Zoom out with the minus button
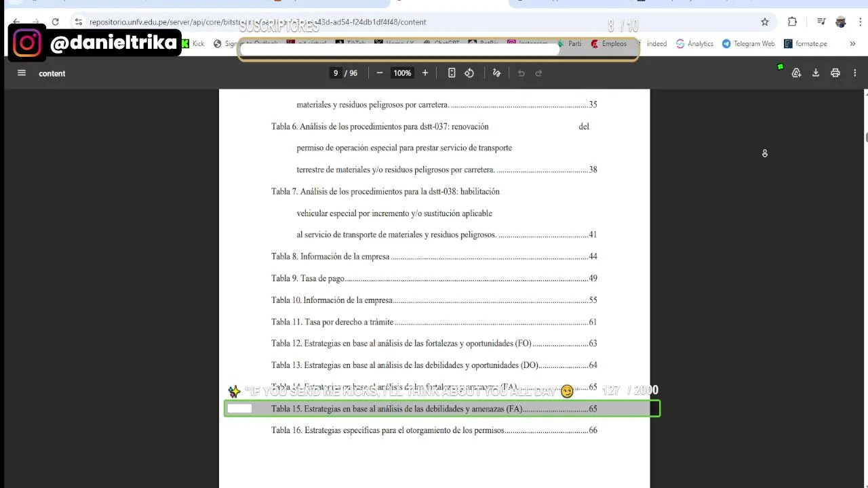868x488 pixels. tap(380, 73)
